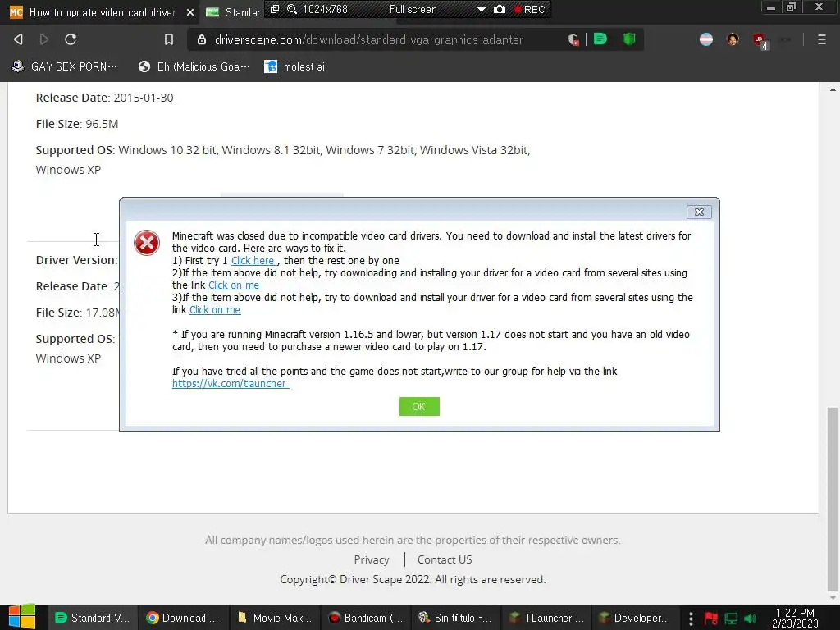Open the first bookmark in the bookmarks bar
Viewport: 840px width, 630px height.
click(64, 66)
